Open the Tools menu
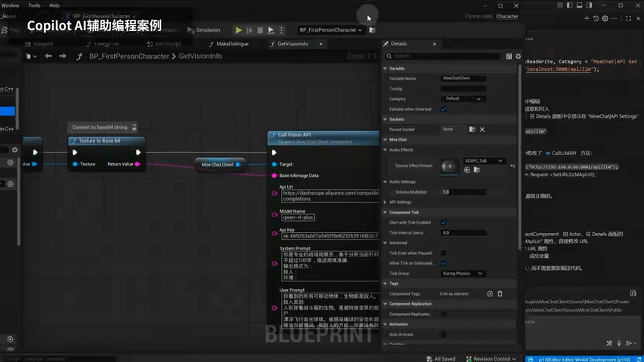 point(34,6)
